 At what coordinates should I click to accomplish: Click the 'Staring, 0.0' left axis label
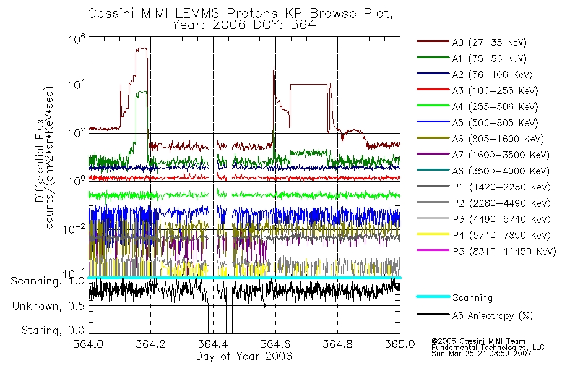53,330
